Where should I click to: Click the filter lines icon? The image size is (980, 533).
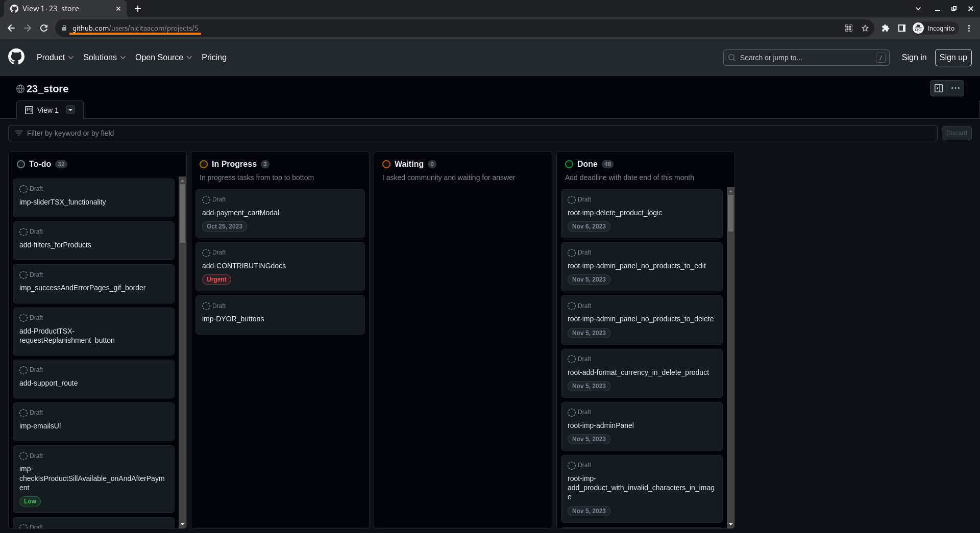click(x=19, y=133)
